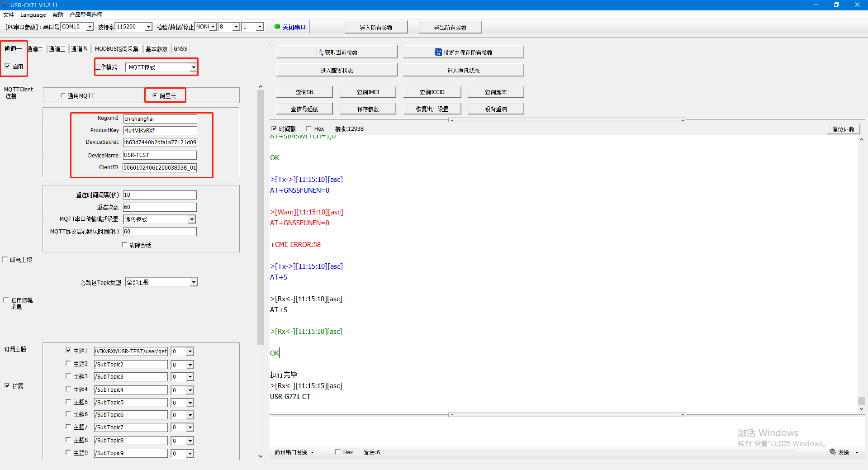Viewport: 868px width, 470px height.
Task: Open the 工作模式 dropdown showing MQTT模式
Action: tap(193, 67)
